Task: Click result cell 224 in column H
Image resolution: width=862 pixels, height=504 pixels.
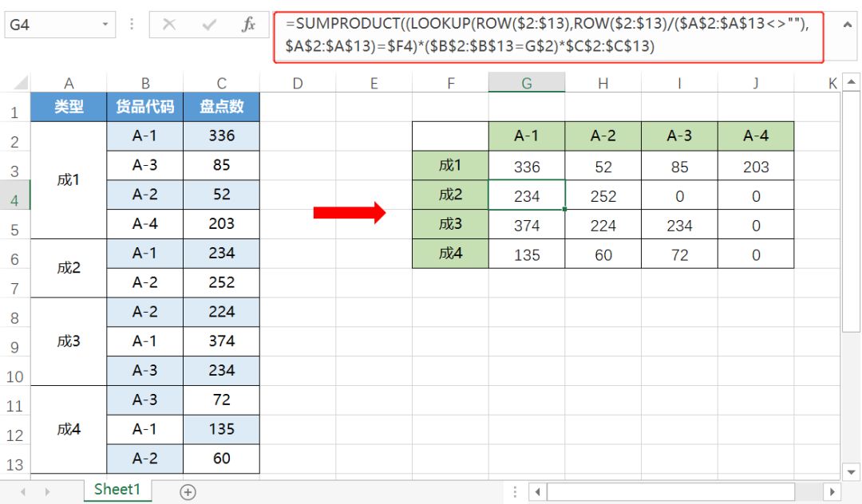Action: (x=603, y=225)
